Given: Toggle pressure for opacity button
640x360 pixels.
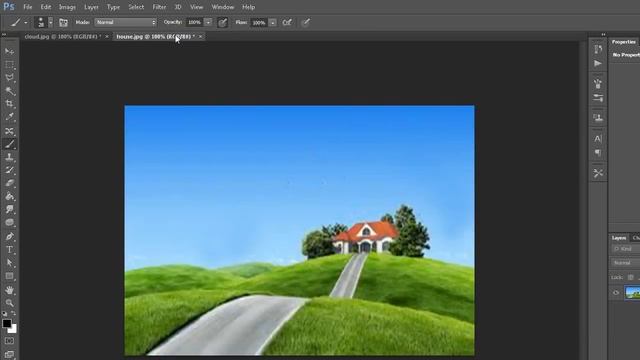Looking at the screenshot, I should (222, 22).
